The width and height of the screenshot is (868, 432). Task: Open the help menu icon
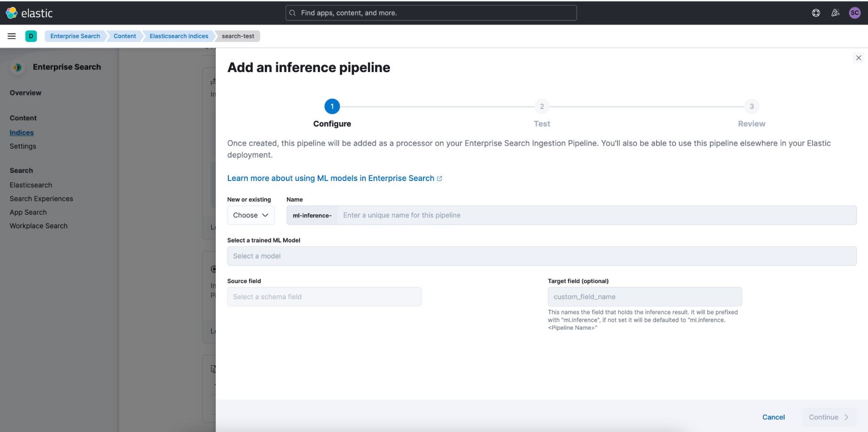coord(816,13)
